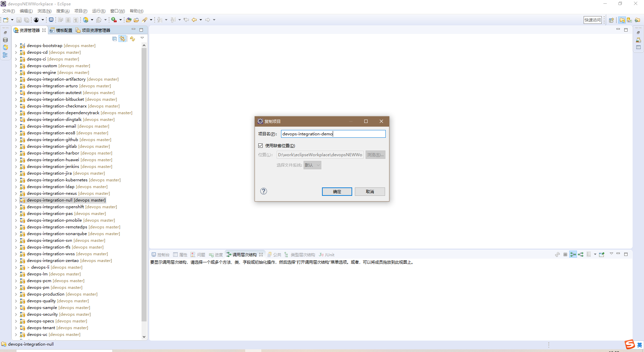The width and height of the screenshot is (644, 352).
Task: Show callee hierarchy in call hierarchy view
Action: (x=581, y=255)
